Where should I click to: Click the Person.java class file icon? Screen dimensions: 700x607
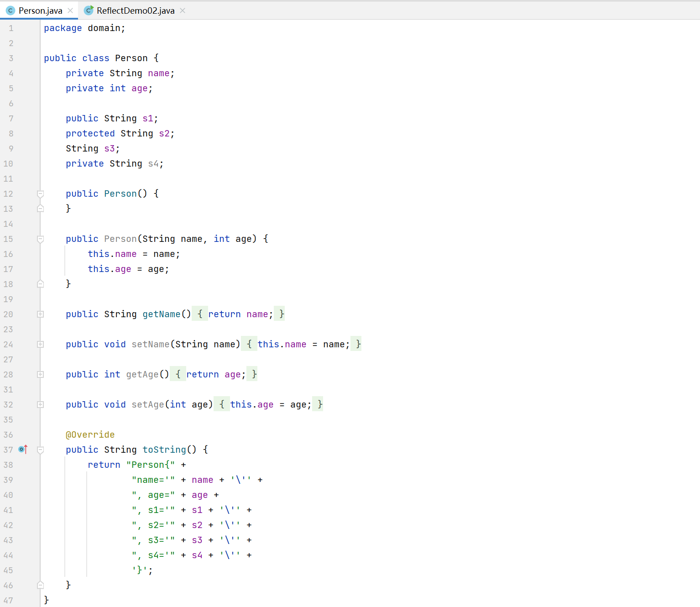(x=10, y=10)
